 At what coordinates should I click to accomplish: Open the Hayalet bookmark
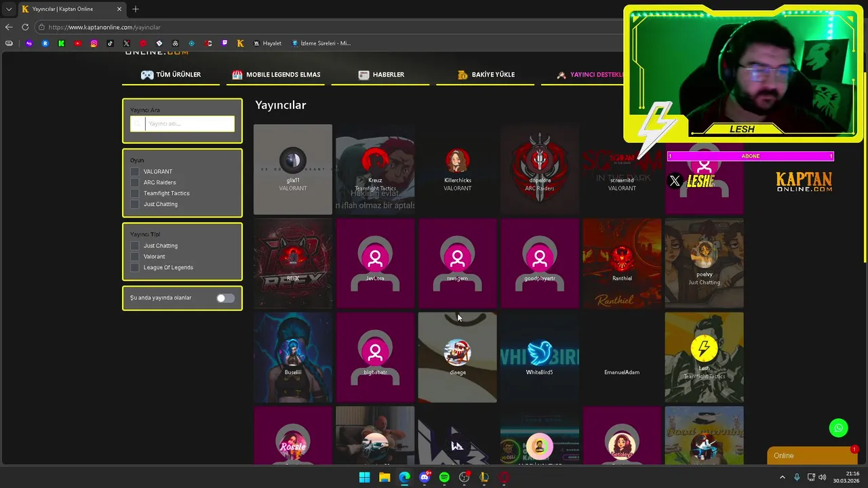click(x=267, y=43)
